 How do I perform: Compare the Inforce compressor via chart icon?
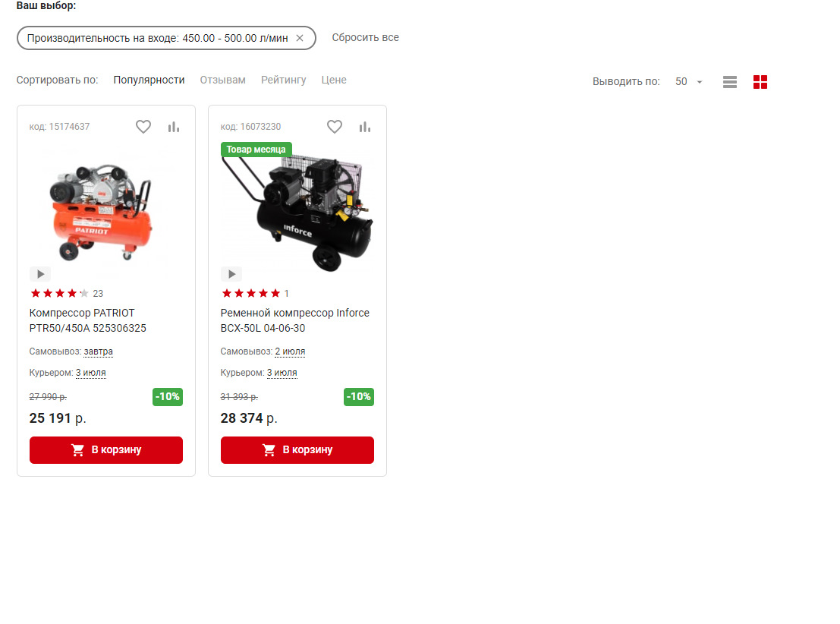tap(365, 127)
